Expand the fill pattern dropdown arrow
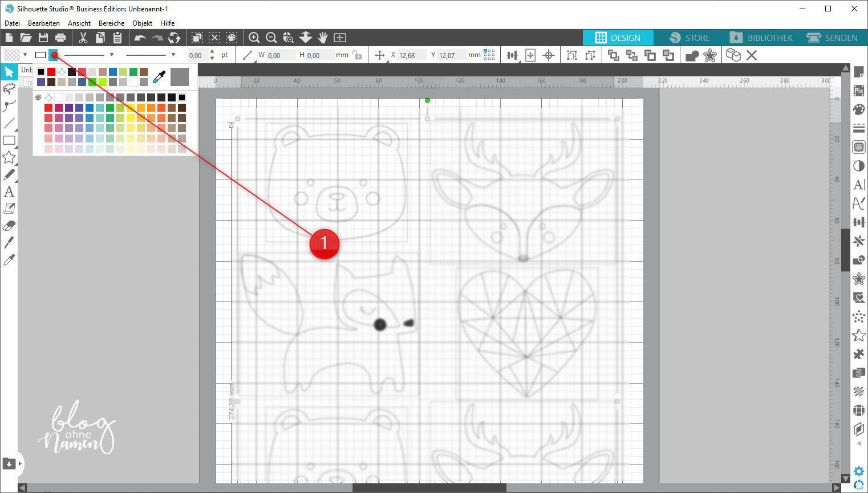The width and height of the screenshot is (868, 493). [25, 55]
